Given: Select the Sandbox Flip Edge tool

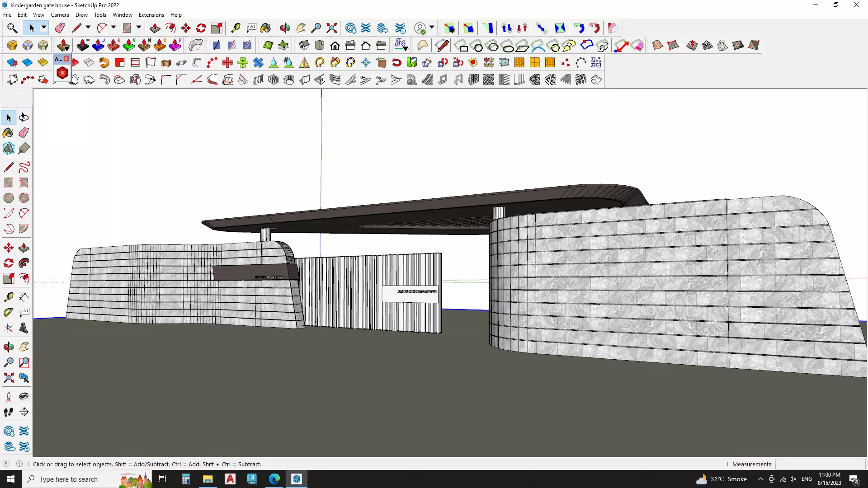Looking at the screenshot, I should tap(754, 45).
